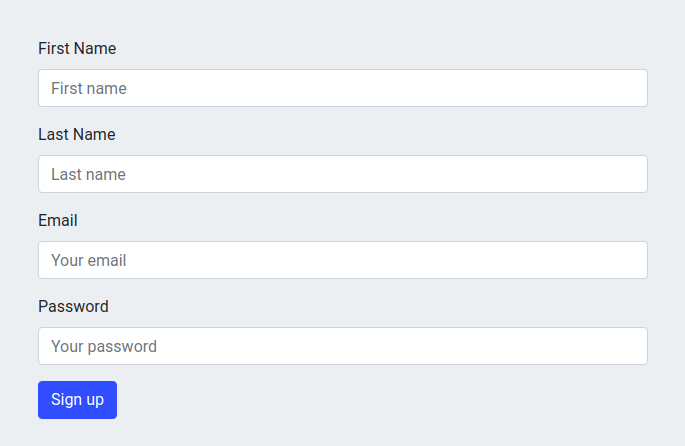The image size is (685, 446).
Task: Focus the First name input field
Action: [x=343, y=88]
